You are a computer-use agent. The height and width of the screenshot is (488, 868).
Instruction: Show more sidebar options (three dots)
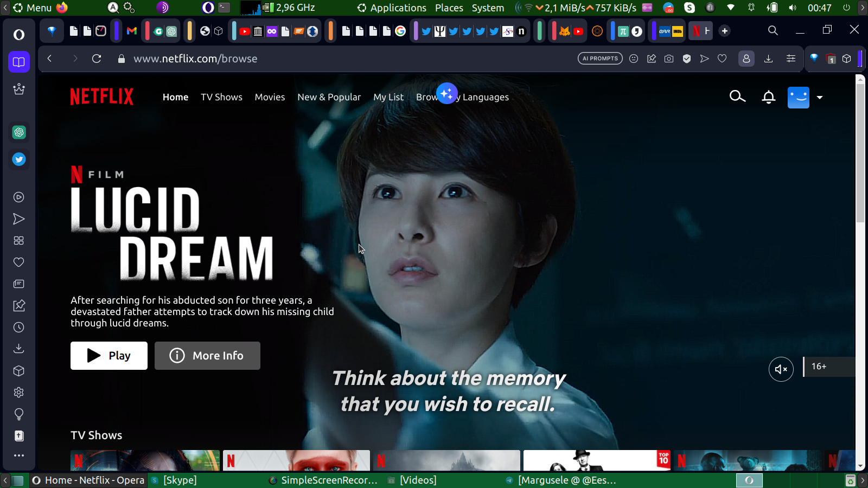pyautogui.click(x=19, y=455)
